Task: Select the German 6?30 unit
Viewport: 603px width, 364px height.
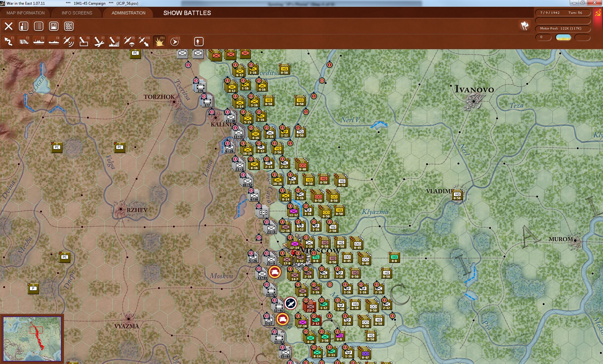Action: coord(254,195)
